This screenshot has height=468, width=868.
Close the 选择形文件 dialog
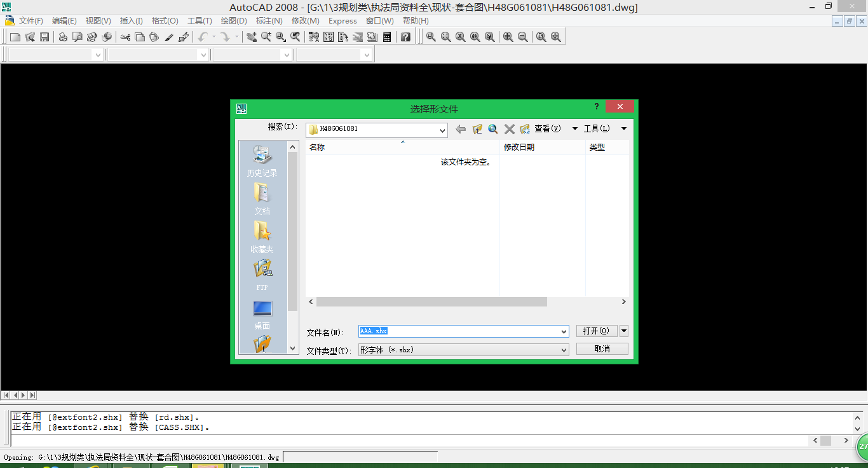(620, 107)
